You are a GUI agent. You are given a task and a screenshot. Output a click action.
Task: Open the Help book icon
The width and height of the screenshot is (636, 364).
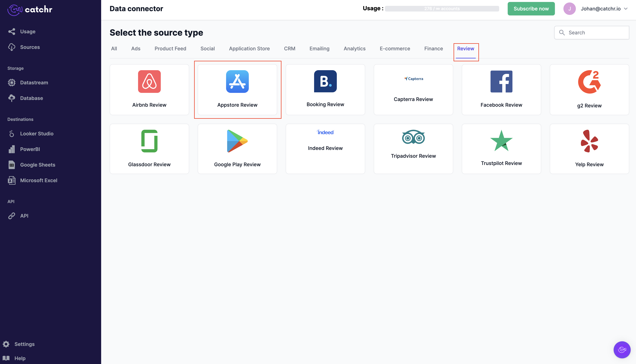[x=6, y=358]
